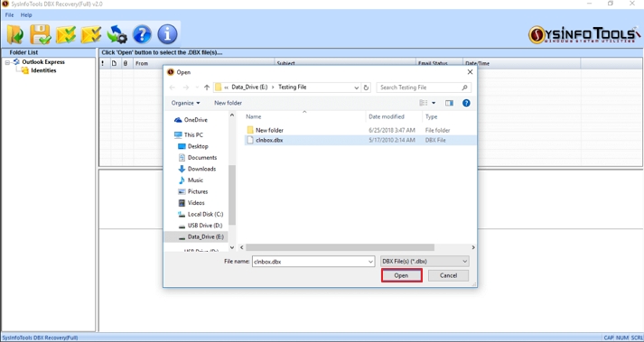Click Testing File in the address breadcrumb
Image resolution: width=644 pixels, height=342 pixels.
click(292, 87)
